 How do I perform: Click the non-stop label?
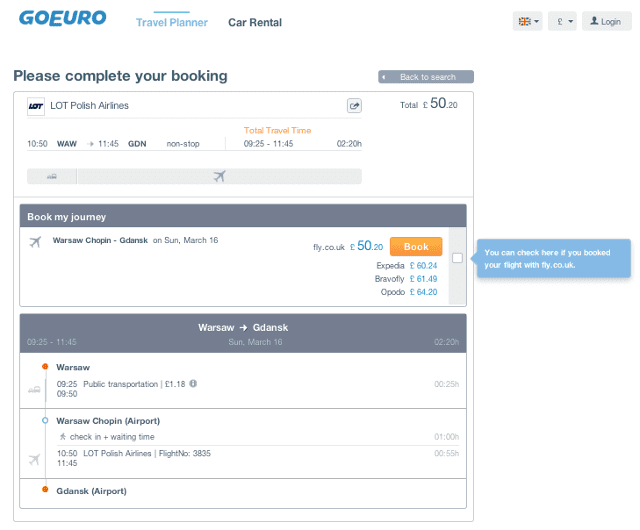tap(183, 144)
